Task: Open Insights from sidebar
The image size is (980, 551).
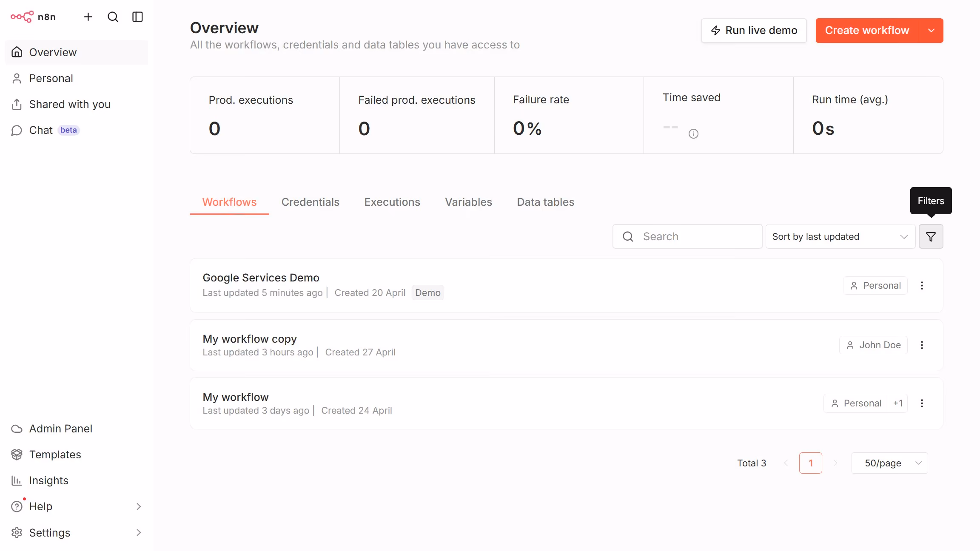Action: coord(77,480)
